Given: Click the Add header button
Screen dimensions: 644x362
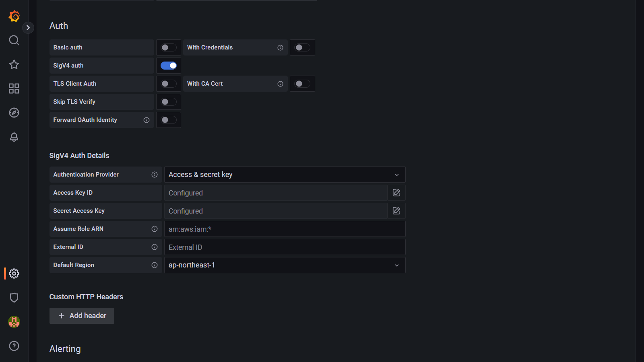Looking at the screenshot, I should pos(82,316).
